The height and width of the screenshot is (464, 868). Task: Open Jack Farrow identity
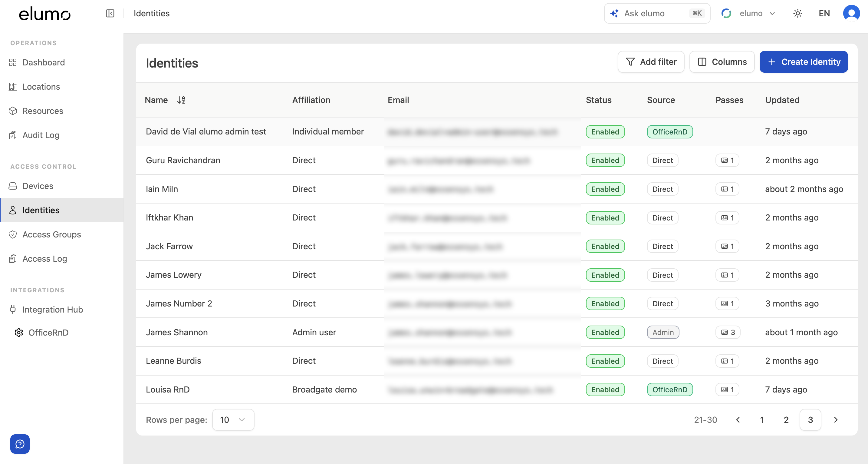[497, 246]
